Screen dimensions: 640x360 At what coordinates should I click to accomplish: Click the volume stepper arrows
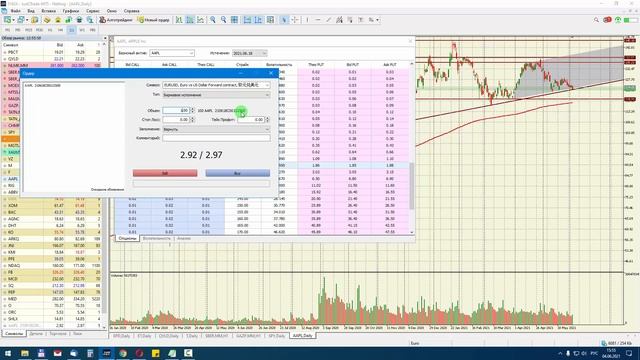pos(193,110)
